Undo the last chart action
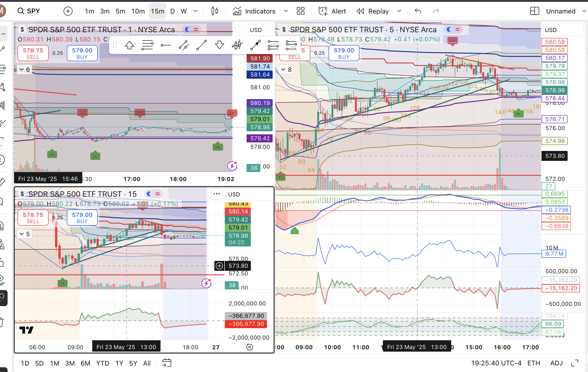The width and height of the screenshot is (588, 372). pyautogui.click(x=418, y=11)
